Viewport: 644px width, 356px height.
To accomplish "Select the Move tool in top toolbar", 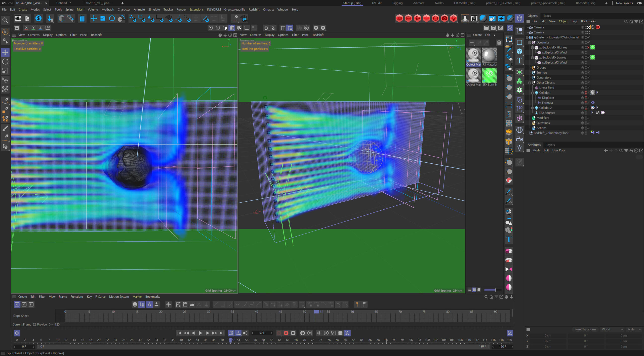I will (94, 18).
